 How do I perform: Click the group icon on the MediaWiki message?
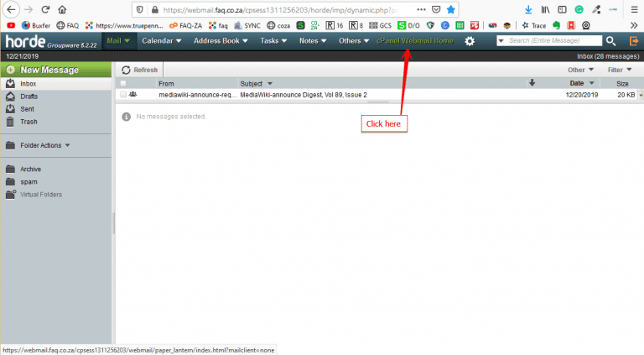click(x=132, y=95)
